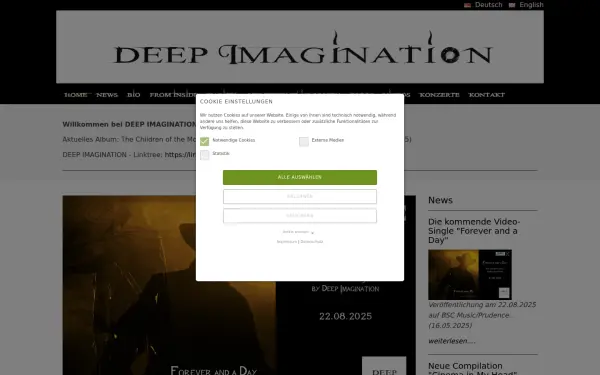Viewport: 600px width, 375px height.
Task: Enable the Statistik checkbox
Action: [x=204, y=155]
